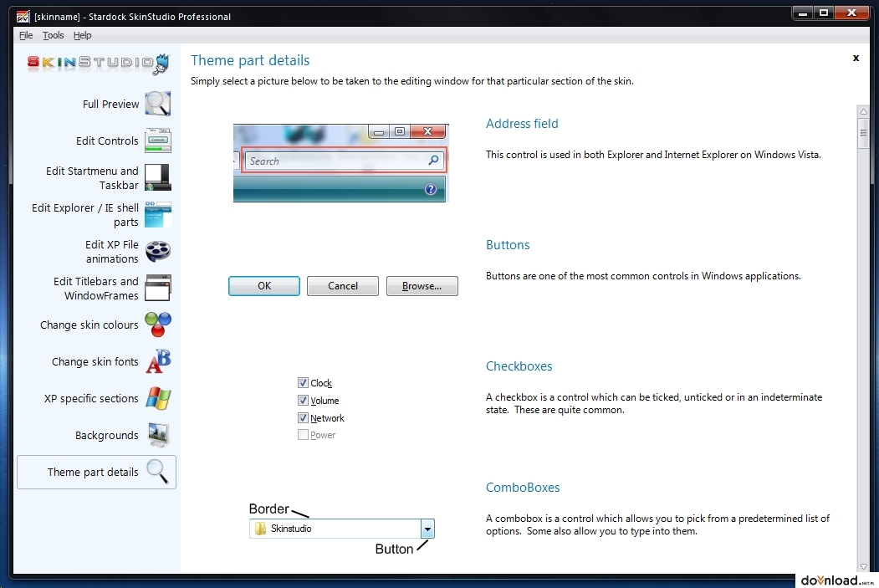The image size is (879, 588).
Task: Select Edit Controls label
Action: [x=107, y=141]
